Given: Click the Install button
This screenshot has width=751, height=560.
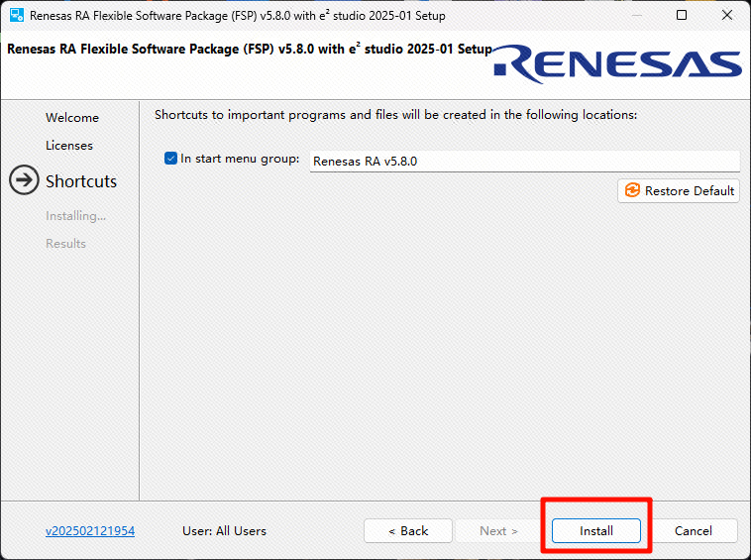Looking at the screenshot, I should click(x=595, y=531).
